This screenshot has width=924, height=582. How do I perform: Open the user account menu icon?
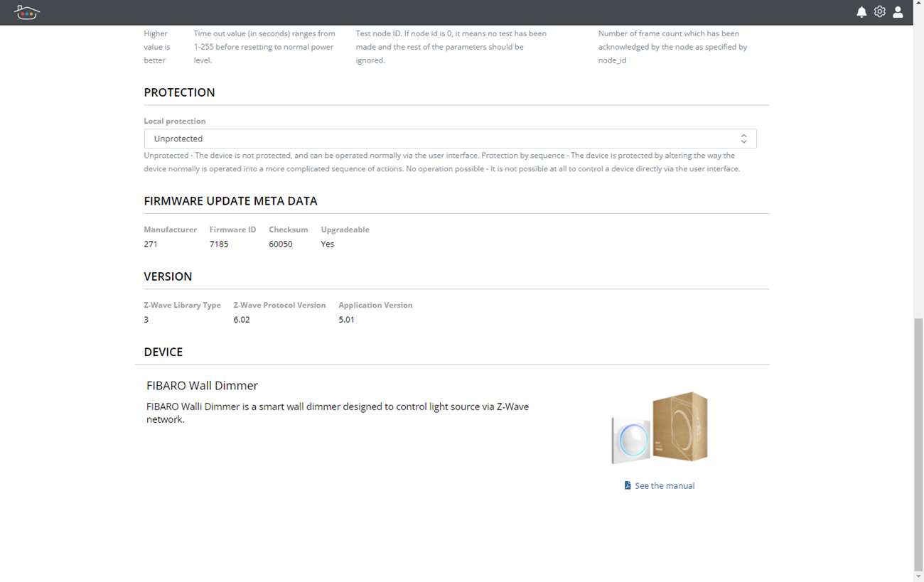click(898, 12)
